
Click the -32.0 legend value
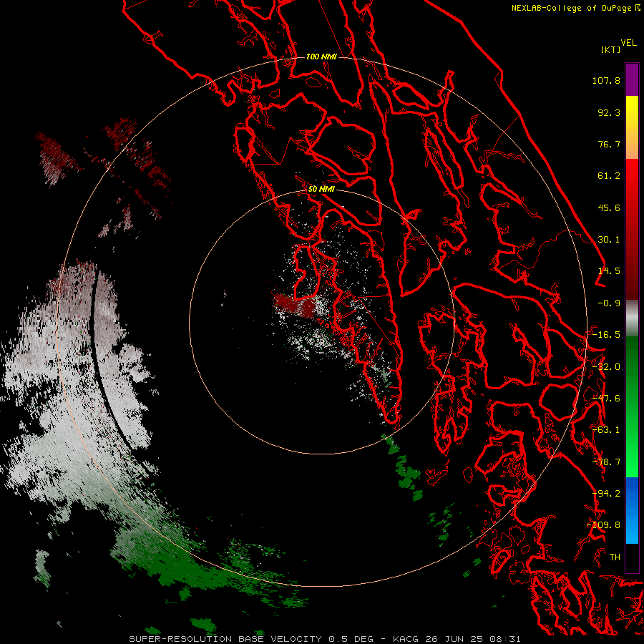[x=606, y=367]
